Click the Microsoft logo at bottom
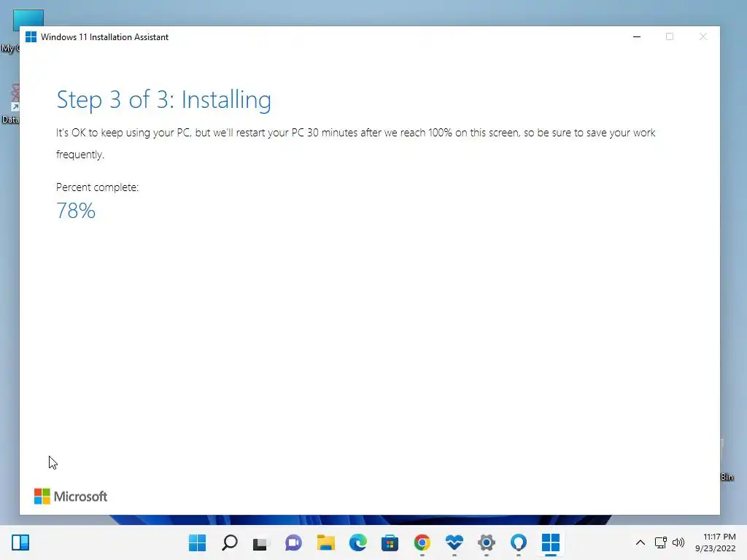This screenshot has width=747, height=560. point(71,496)
